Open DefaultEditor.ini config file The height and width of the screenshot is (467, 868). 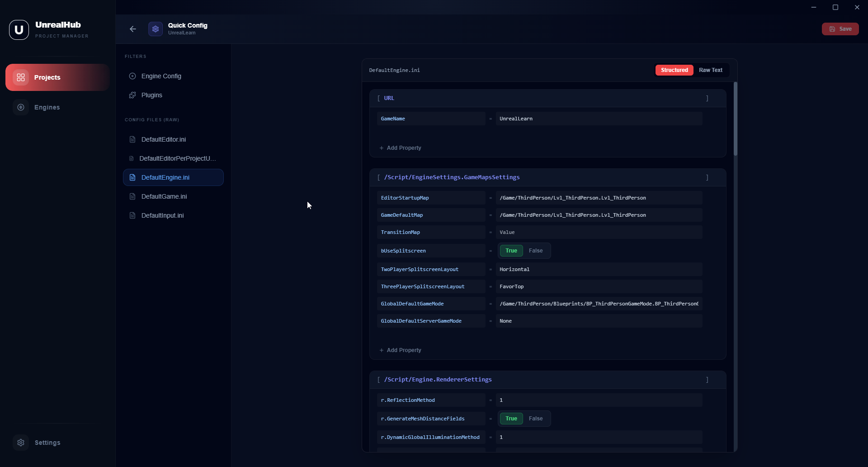pyautogui.click(x=173, y=139)
